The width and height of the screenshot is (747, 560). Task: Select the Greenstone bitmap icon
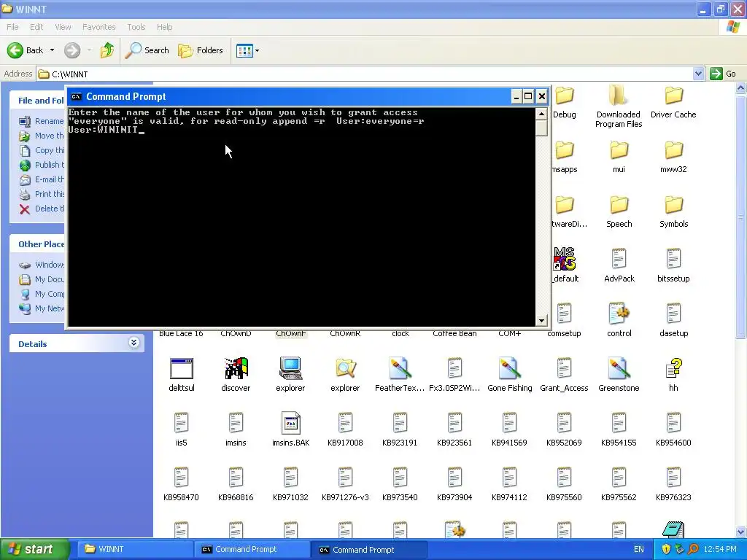click(x=619, y=368)
